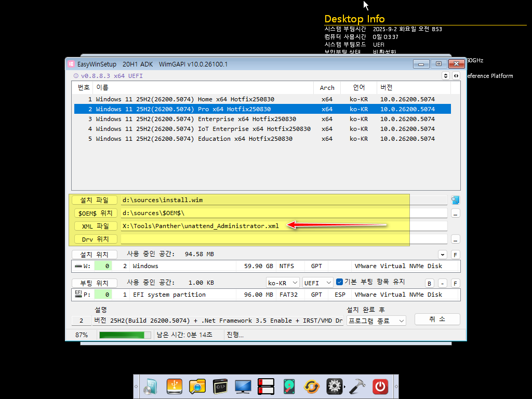
Task: Click the red power button icon
Action: (380, 386)
